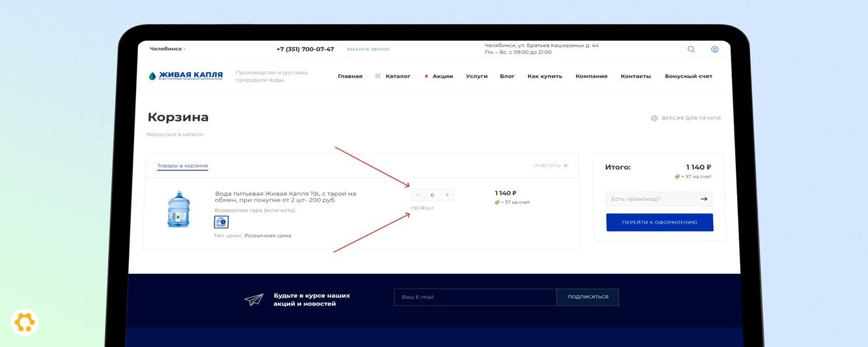
Task: Click Заказать звонок link
Action: pyautogui.click(x=368, y=49)
